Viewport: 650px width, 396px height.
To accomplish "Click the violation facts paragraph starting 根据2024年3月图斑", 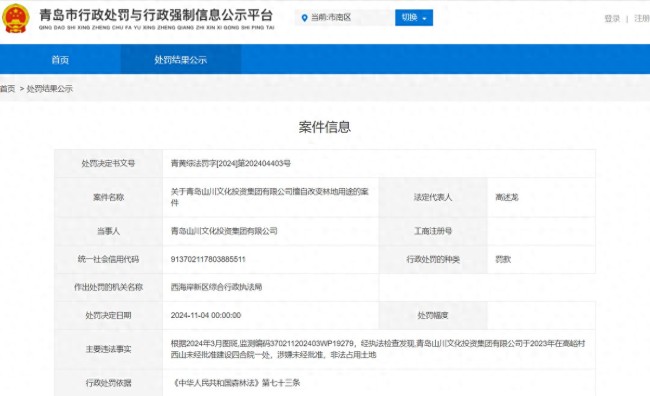I will pos(378,349).
